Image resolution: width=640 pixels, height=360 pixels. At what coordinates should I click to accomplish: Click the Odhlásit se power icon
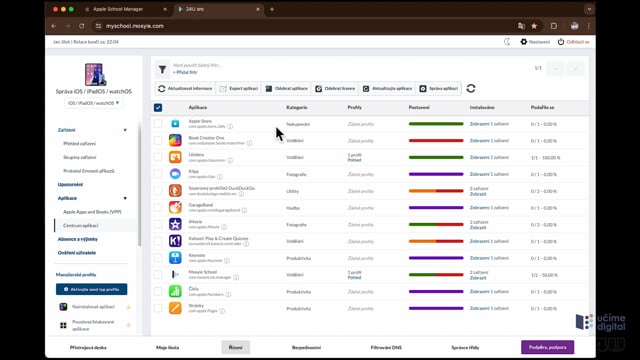pyautogui.click(x=561, y=42)
